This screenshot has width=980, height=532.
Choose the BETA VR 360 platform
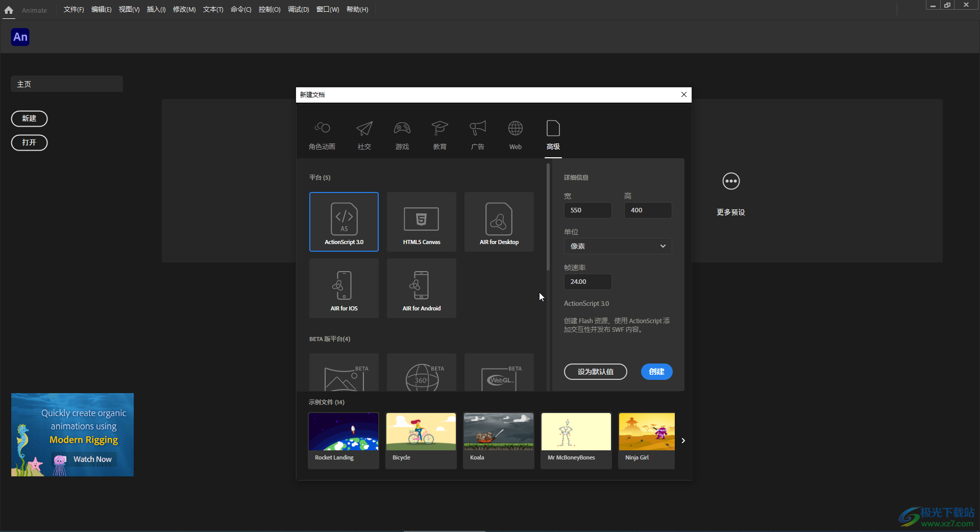(x=422, y=373)
